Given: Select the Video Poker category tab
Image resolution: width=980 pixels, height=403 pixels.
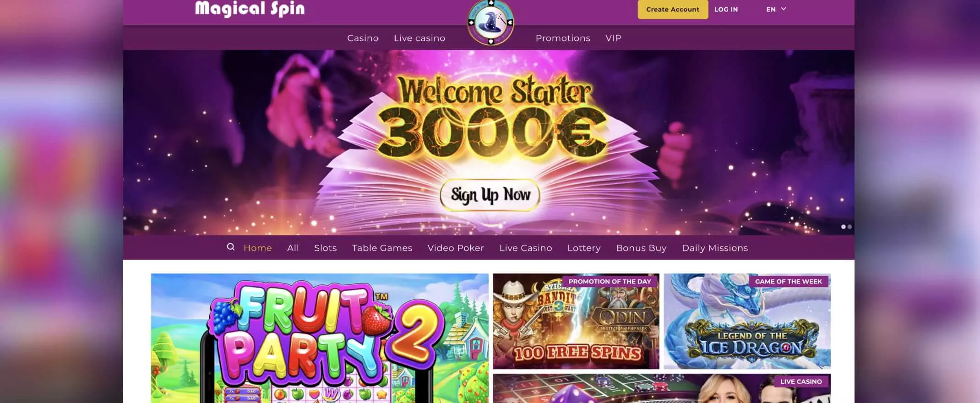Looking at the screenshot, I should [x=456, y=248].
